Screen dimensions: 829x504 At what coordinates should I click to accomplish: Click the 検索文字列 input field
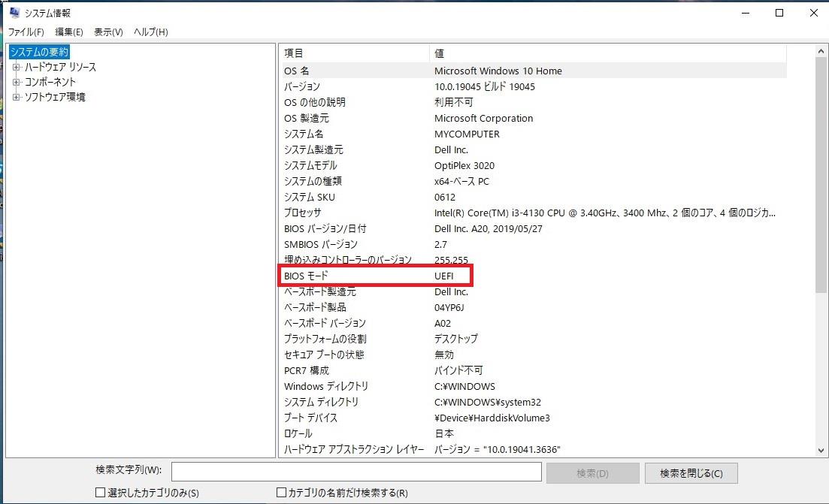356,472
